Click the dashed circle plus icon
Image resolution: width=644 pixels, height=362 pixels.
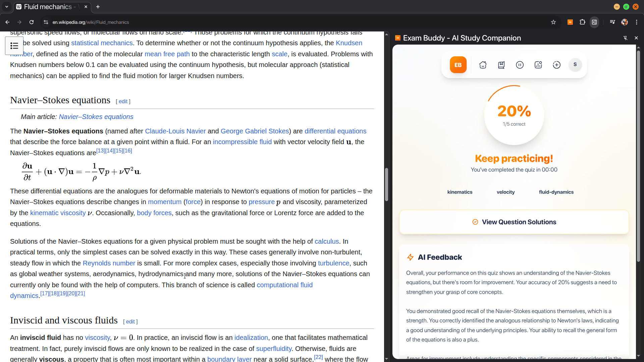[x=556, y=65]
